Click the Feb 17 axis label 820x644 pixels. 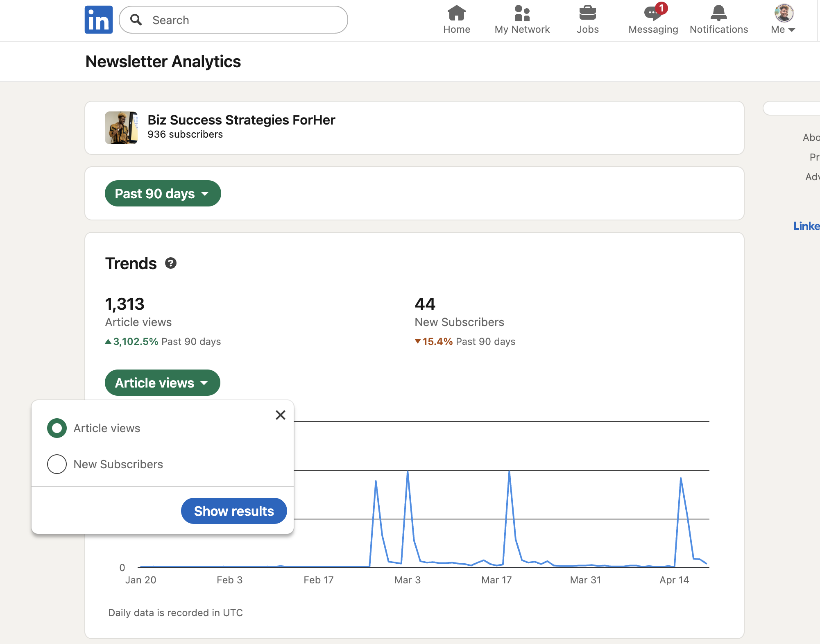319,580
